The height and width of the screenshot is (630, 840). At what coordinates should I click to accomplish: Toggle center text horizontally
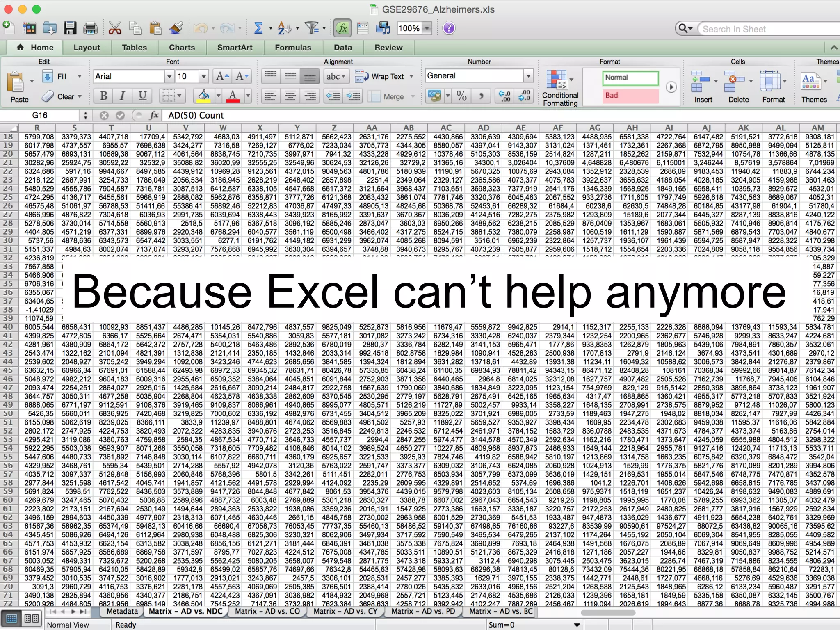point(290,96)
